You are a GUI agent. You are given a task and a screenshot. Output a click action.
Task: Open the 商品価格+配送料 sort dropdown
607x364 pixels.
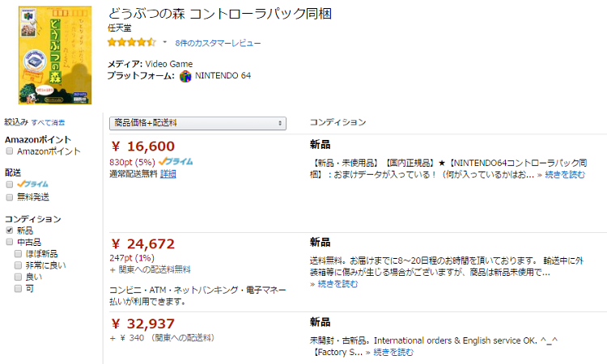[x=197, y=123]
